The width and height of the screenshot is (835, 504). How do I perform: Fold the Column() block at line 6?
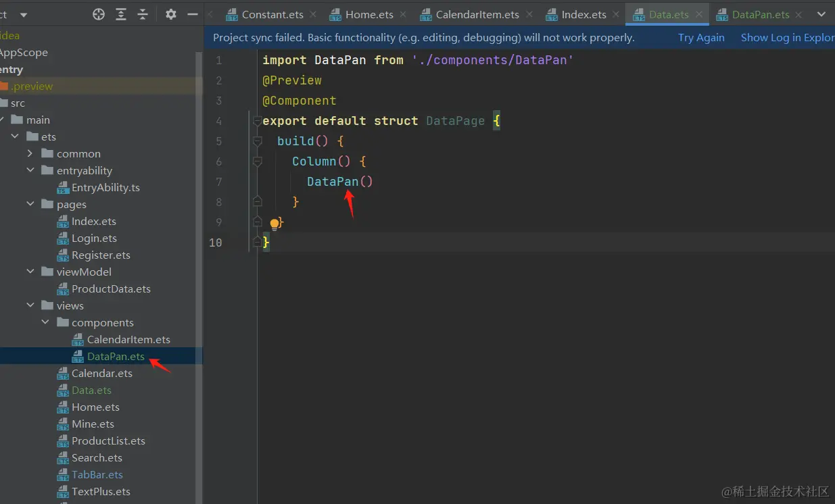point(257,161)
